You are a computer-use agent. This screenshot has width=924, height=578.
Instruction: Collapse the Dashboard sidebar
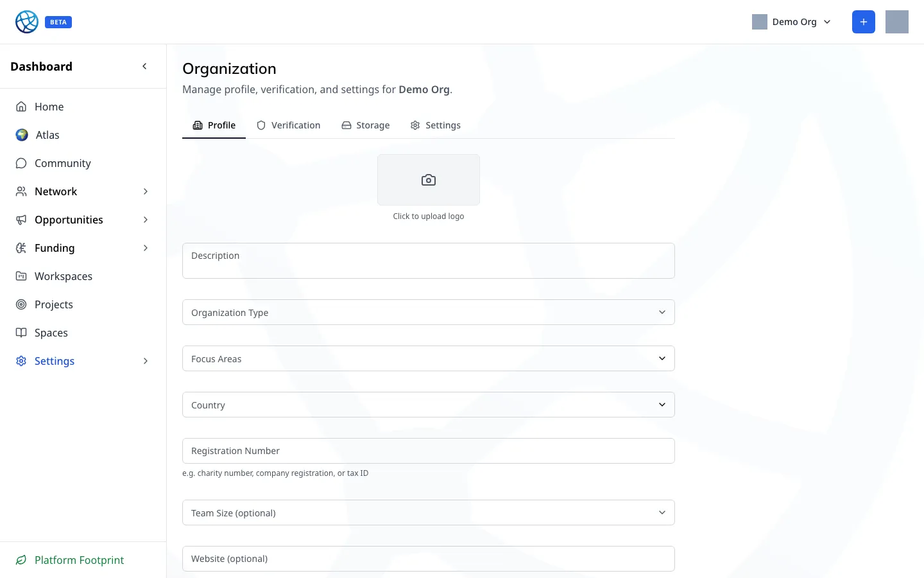coord(144,66)
